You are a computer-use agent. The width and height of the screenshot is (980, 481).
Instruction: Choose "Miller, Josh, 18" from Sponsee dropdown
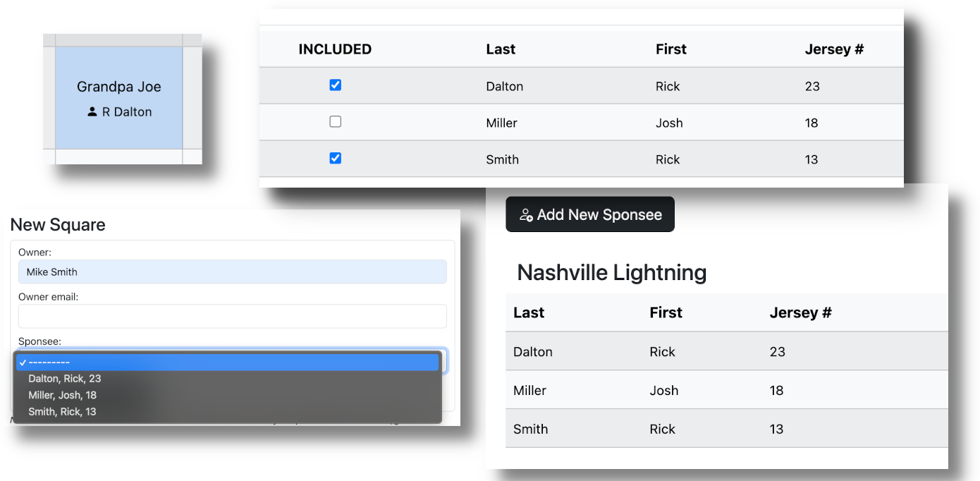[x=62, y=395]
